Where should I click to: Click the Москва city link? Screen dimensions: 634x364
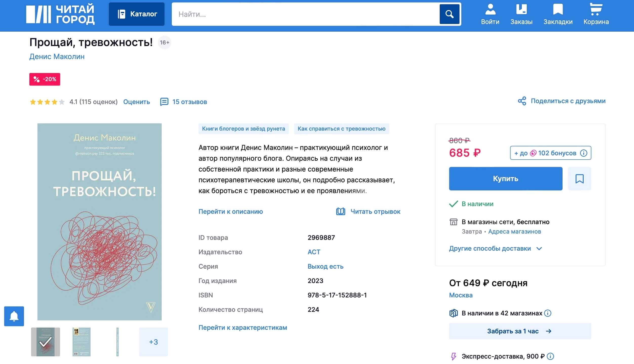(x=461, y=295)
